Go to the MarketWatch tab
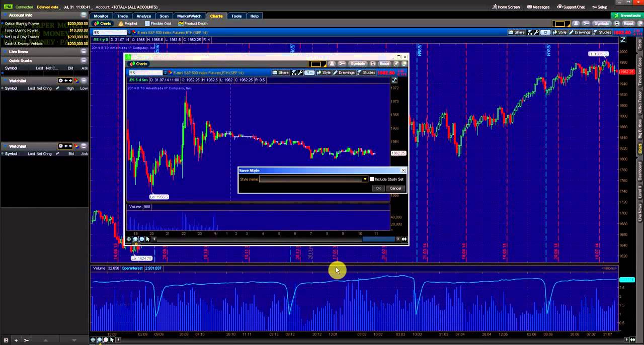 click(189, 16)
